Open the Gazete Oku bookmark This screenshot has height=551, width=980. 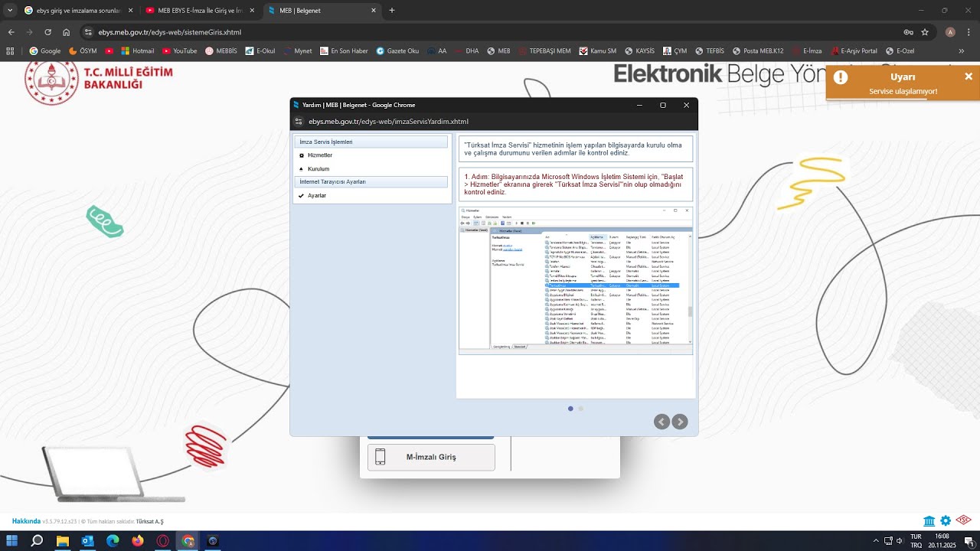click(x=397, y=51)
